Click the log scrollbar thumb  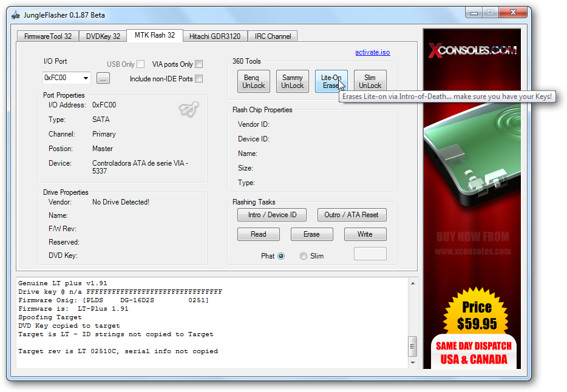click(413, 346)
